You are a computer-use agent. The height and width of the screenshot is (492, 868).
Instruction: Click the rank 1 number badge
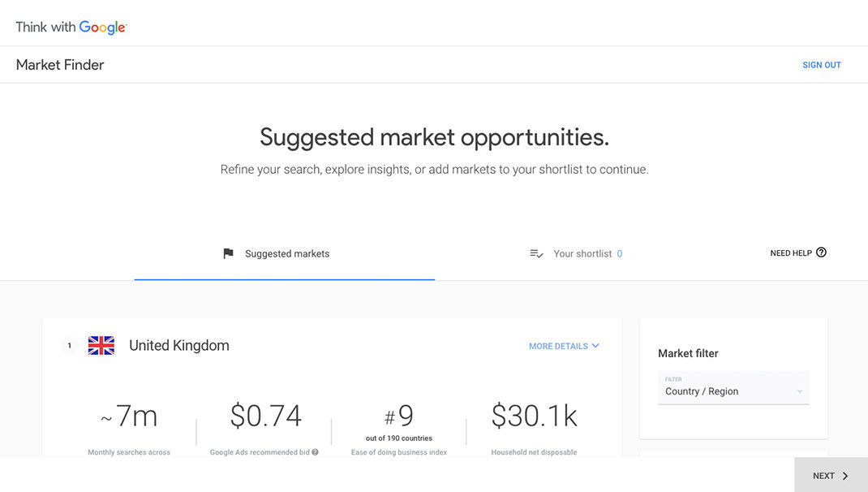click(70, 346)
